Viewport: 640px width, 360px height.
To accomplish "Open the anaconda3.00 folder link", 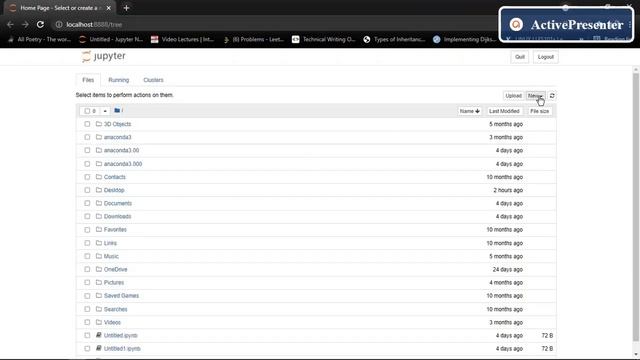I will coord(121,150).
